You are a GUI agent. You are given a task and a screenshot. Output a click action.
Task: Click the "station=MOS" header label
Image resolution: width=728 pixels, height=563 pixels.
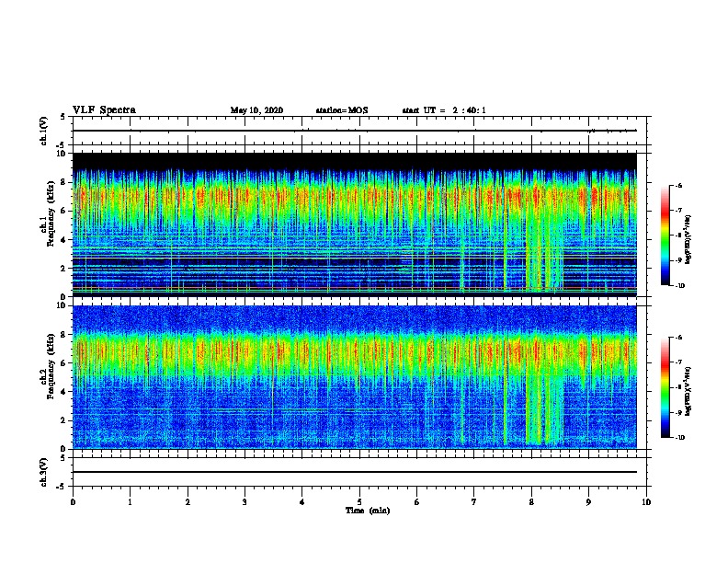pyautogui.click(x=342, y=110)
